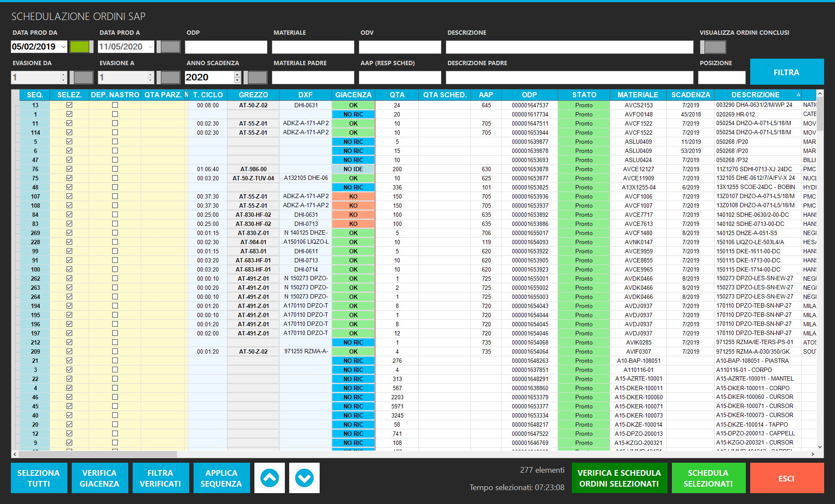Click FILTRA VERIFICATI button
This screenshot has height=504, width=835.
[160, 478]
